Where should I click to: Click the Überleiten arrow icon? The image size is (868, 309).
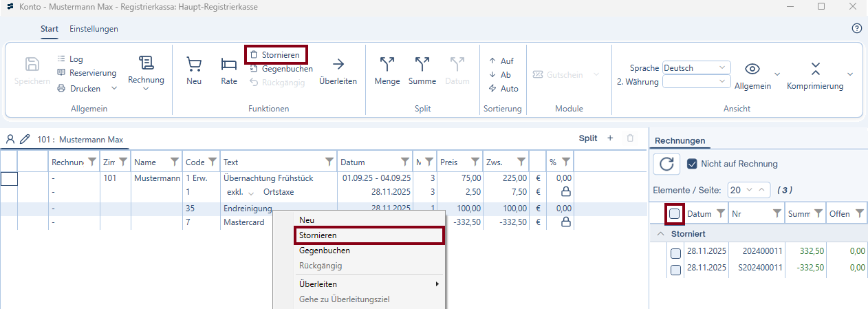pos(338,65)
